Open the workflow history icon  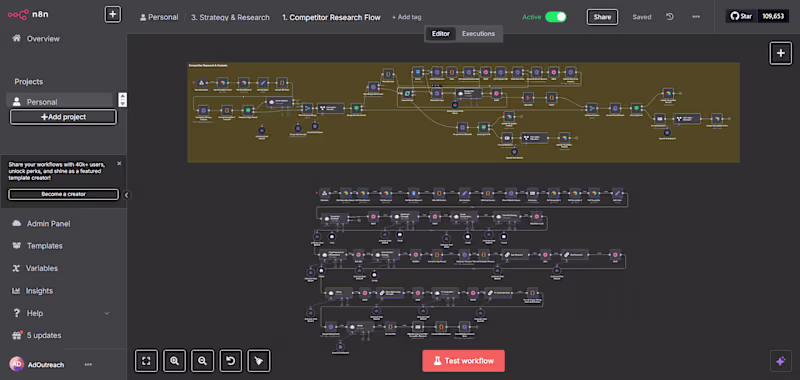[x=670, y=17]
